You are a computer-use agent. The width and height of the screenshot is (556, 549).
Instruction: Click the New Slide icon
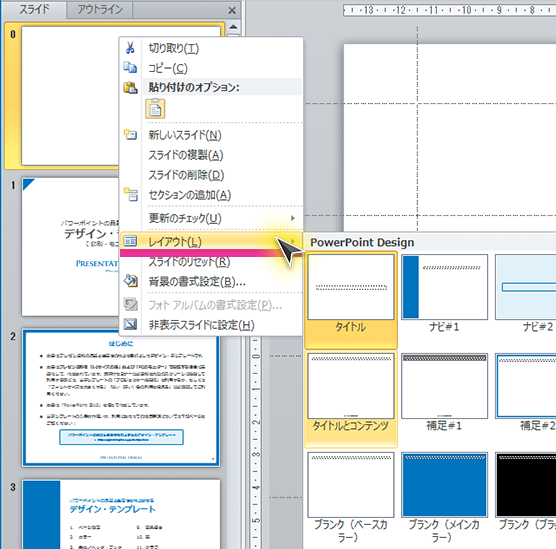click(x=130, y=134)
